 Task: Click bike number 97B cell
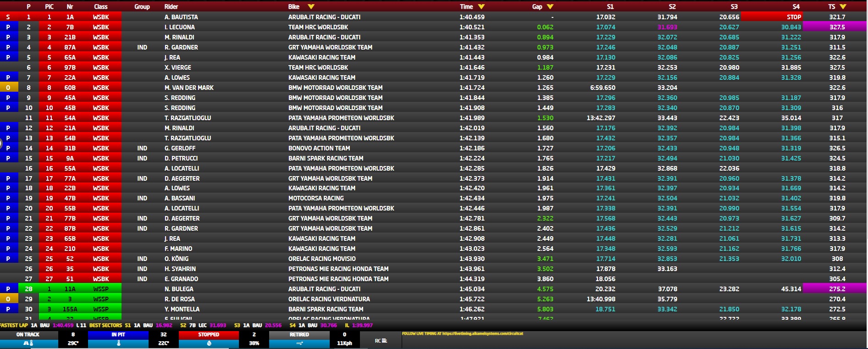coord(70,67)
